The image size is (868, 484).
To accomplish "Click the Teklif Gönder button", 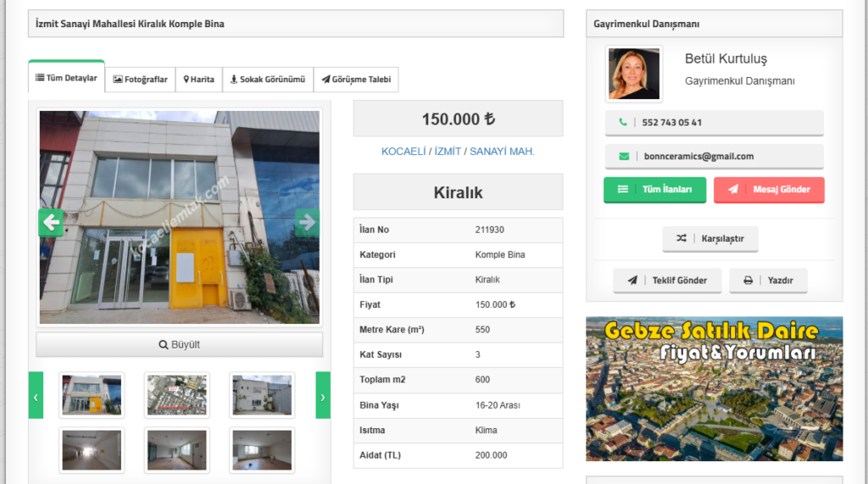I will click(x=666, y=281).
